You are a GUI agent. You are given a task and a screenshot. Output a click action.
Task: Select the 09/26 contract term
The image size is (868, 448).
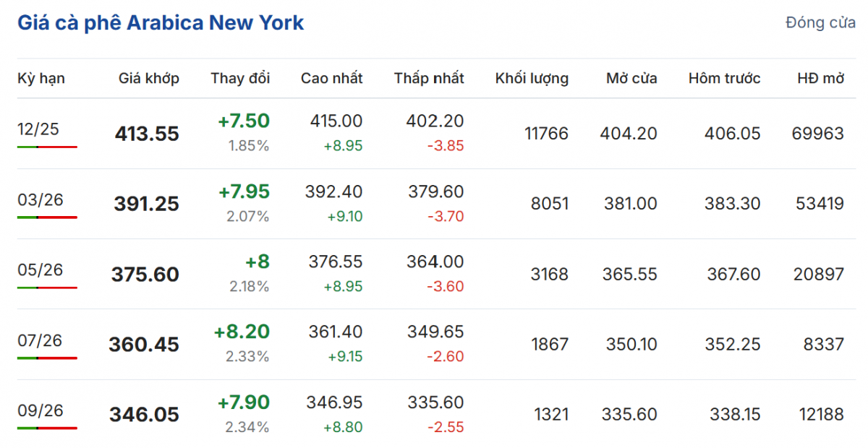tap(40, 410)
